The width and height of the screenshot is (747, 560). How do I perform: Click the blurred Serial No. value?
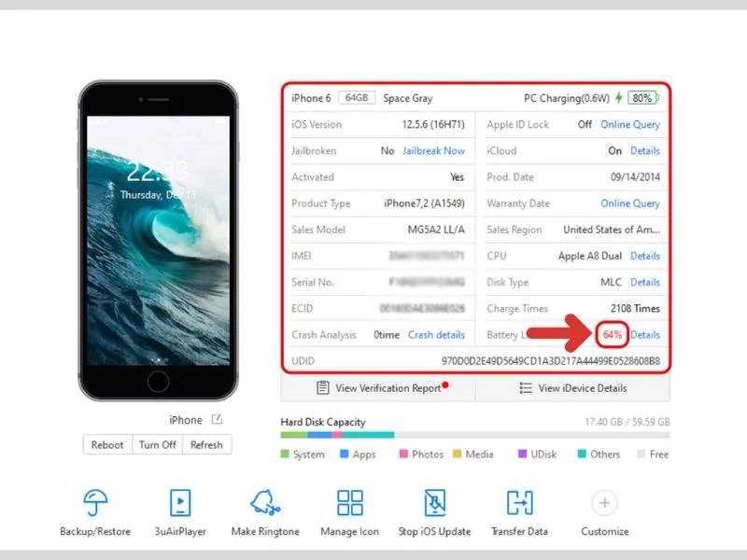click(x=427, y=282)
